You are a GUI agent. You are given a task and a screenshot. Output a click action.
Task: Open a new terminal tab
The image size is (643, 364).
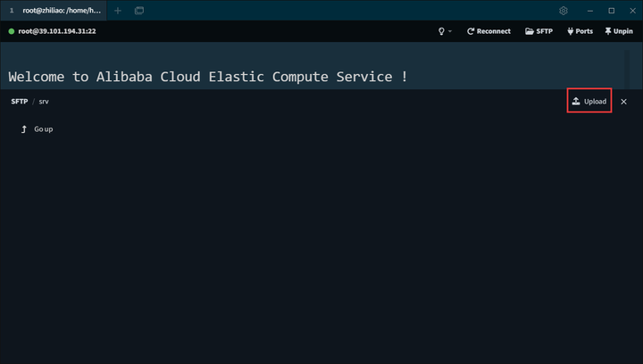click(x=118, y=11)
